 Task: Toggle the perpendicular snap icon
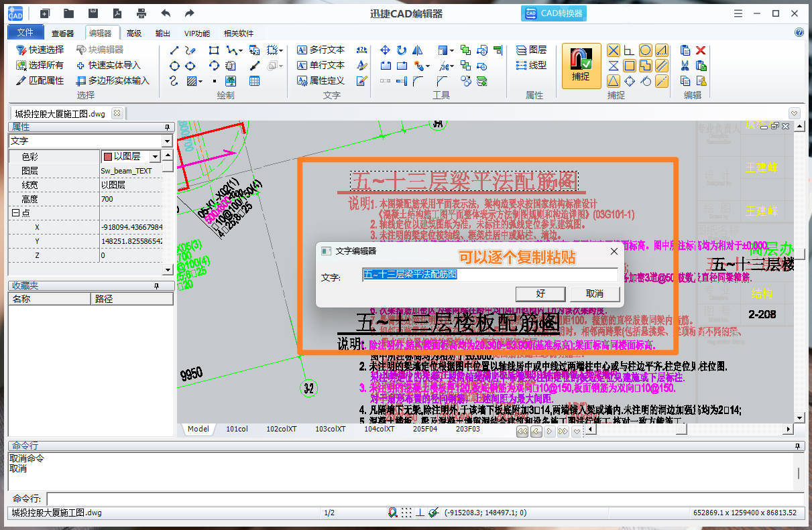(x=629, y=50)
